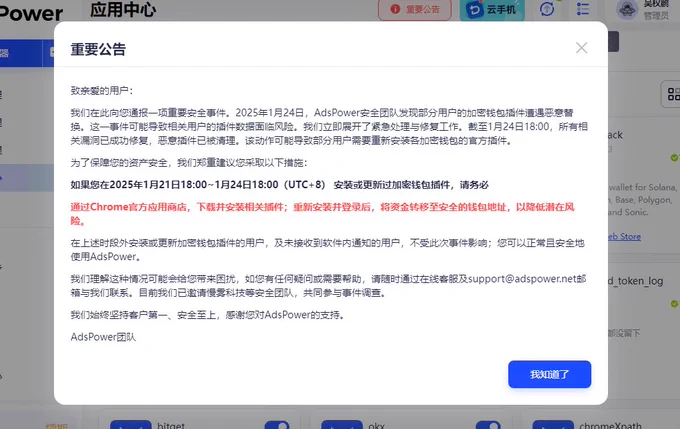This screenshot has width=680, height=429.
Task: Click the red Chrome官方应用商店 warning text
Action: [x=323, y=214]
